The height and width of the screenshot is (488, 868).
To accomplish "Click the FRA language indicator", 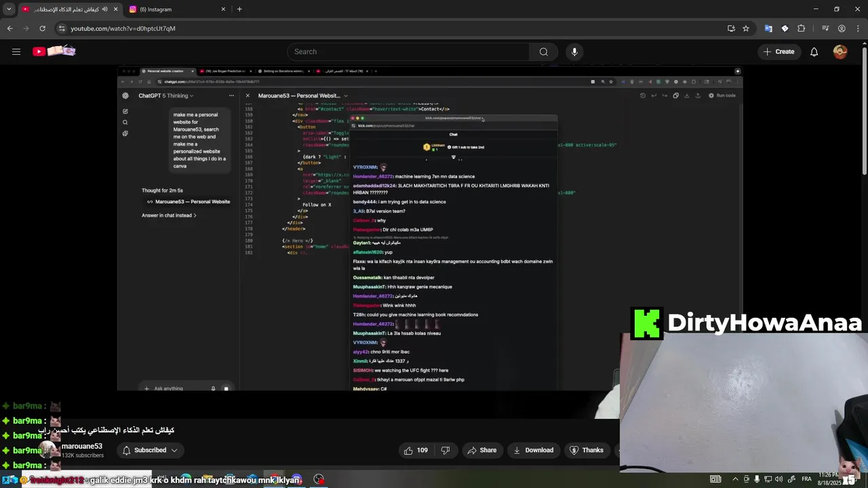I will point(807,479).
